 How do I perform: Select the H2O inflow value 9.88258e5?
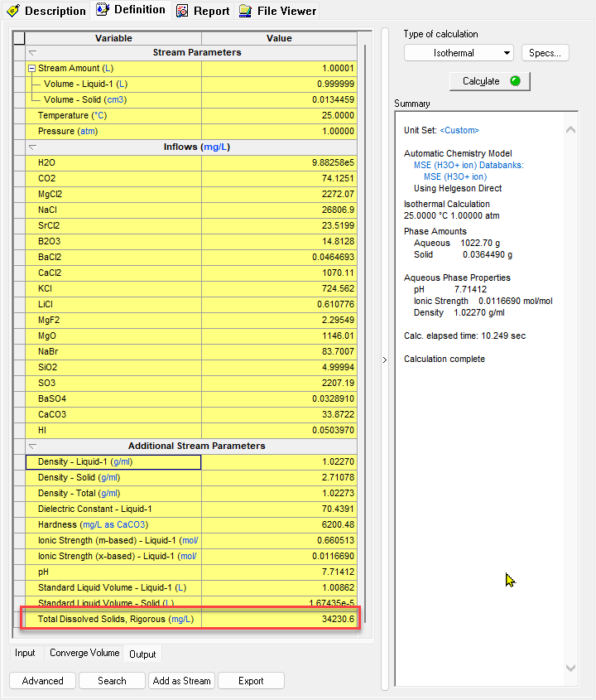(279, 162)
